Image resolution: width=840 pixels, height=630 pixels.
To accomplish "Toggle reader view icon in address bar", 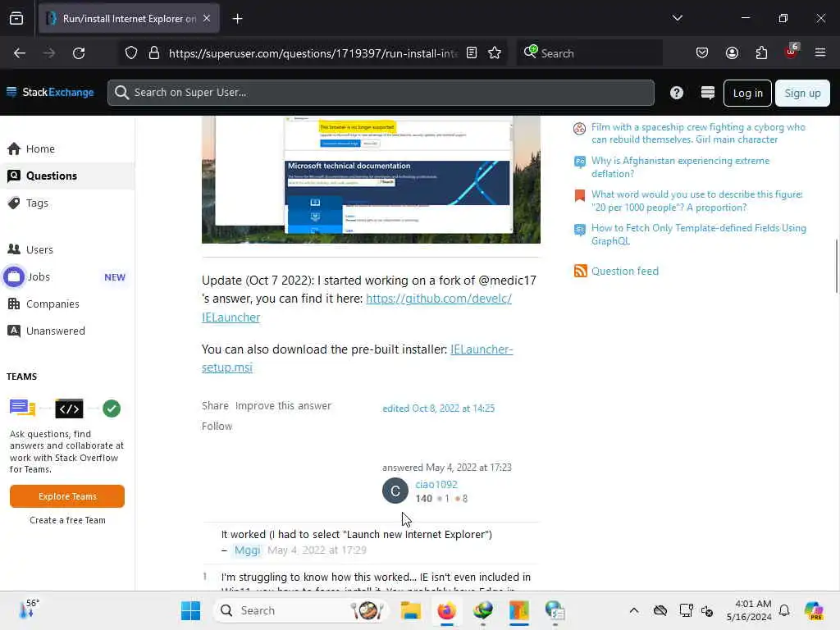I will point(472,53).
